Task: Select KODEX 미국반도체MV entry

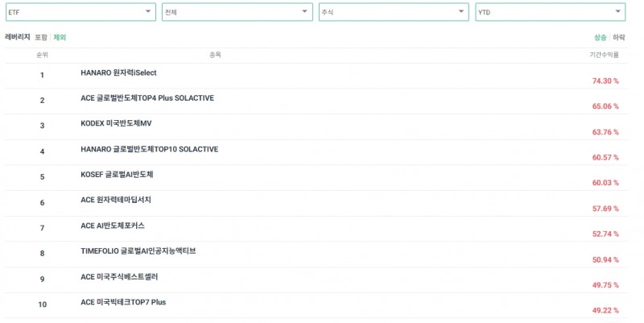Action: pos(116,123)
